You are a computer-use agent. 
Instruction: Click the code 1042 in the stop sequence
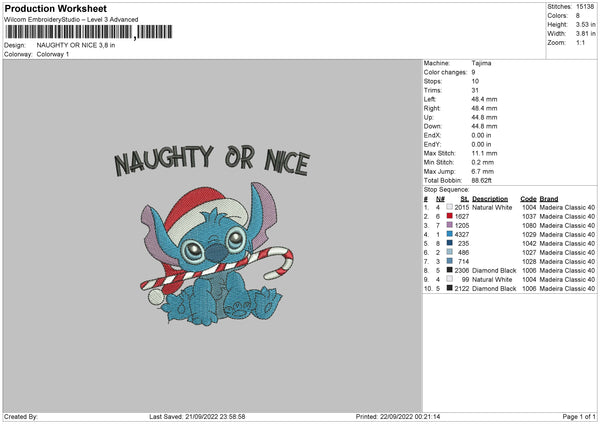point(529,243)
